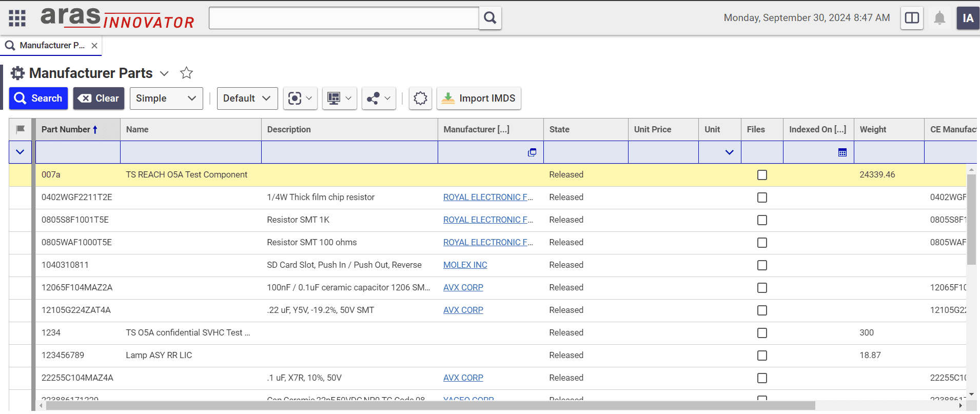Close the Manufacturer Parts tab
The height and width of the screenshot is (414, 980).
coord(94,46)
